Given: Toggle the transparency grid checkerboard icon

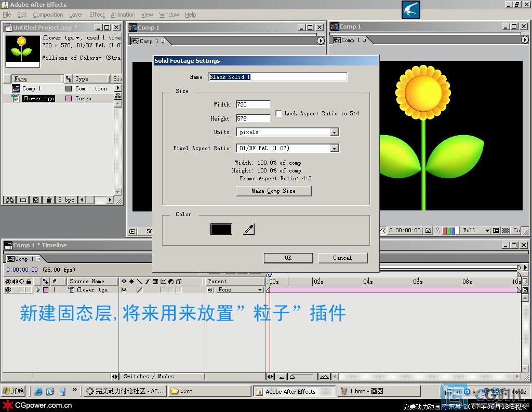Looking at the screenshot, I should (505, 231).
